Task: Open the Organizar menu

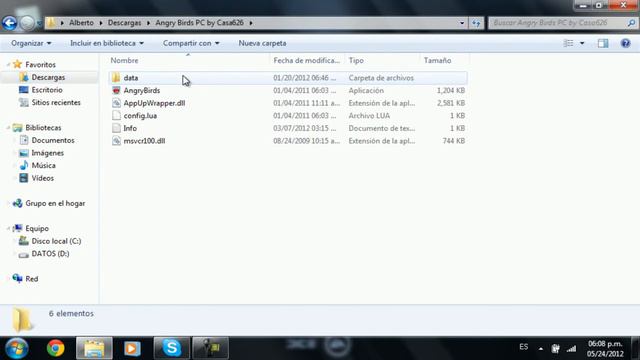Action: click(x=31, y=43)
